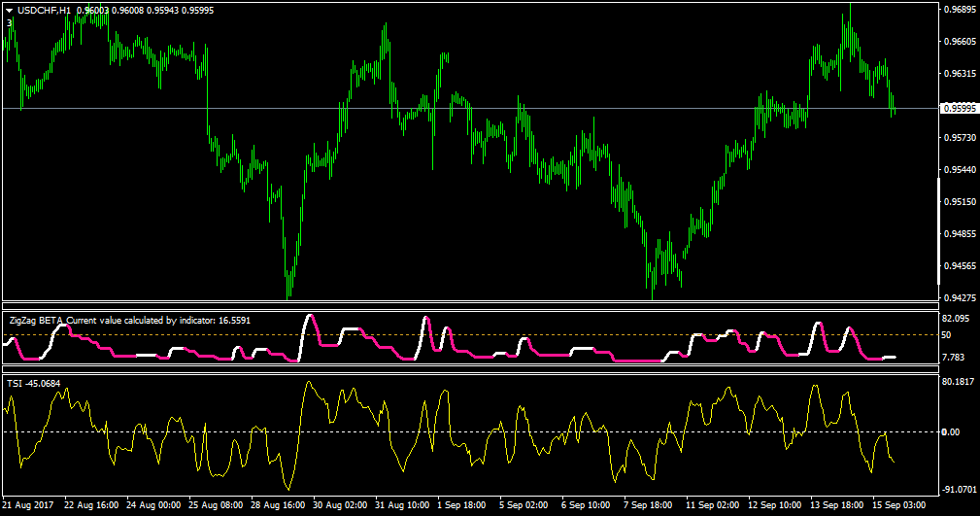Click the 30 Aug 02:00 time label
The image size is (980, 516).
pyautogui.click(x=341, y=504)
